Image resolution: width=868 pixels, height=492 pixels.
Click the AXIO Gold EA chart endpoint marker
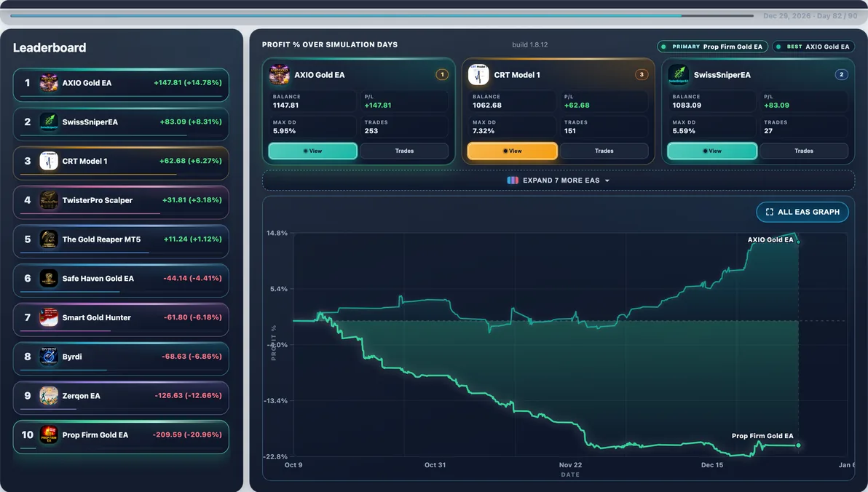797,242
